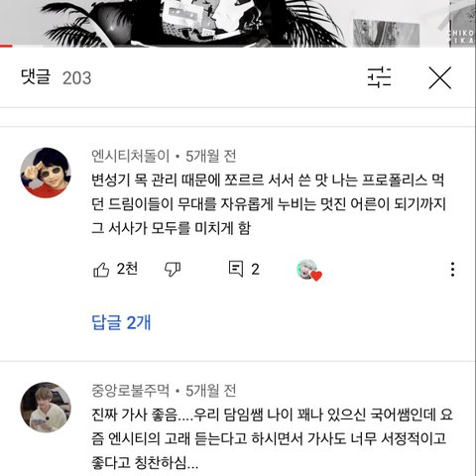
Task: Tap the 엔시티처돌이 username
Action: (131, 156)
